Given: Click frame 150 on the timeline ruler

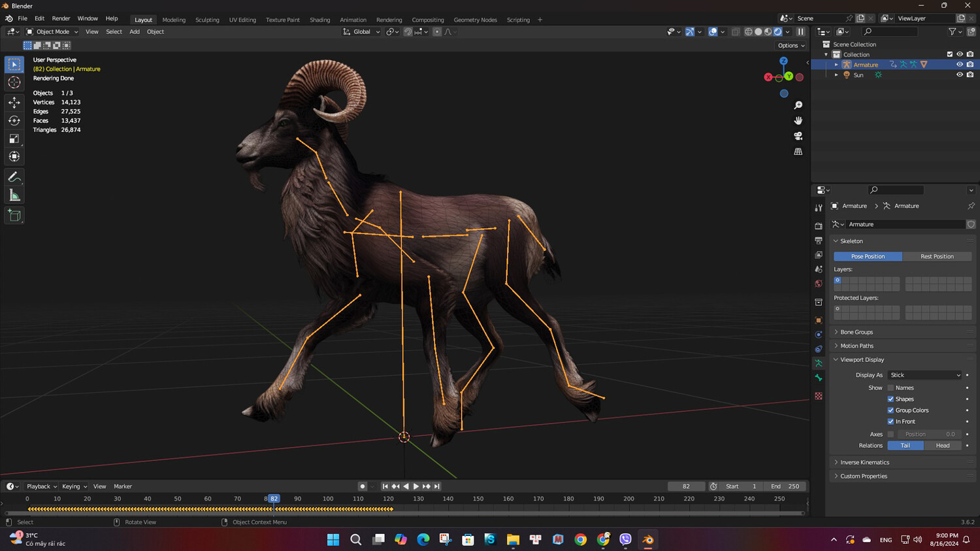Looking at the screenshot, I should [478, 499].
